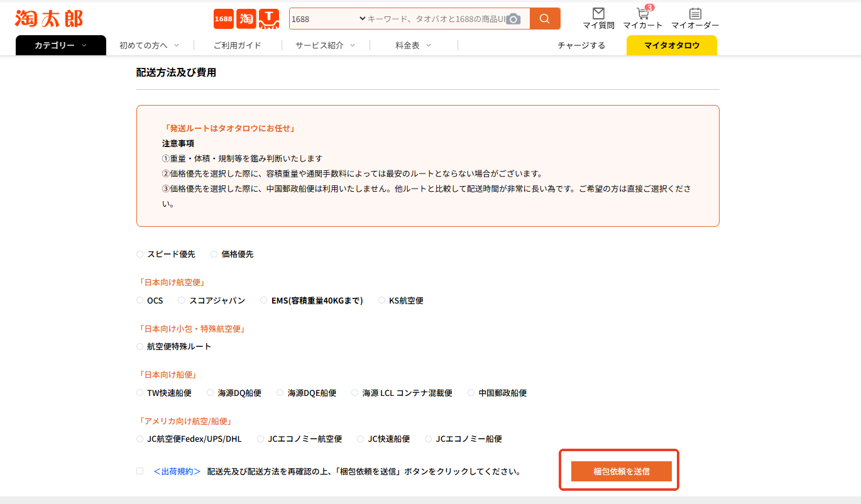This screenshot has height=504, width=861.
Task: Choose TW快速船便 option
Action: [140, 393]
